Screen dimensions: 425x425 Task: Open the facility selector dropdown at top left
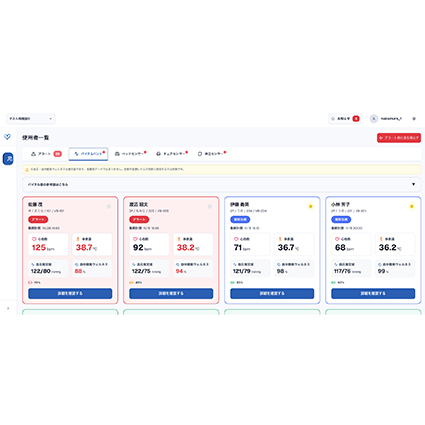30,118
